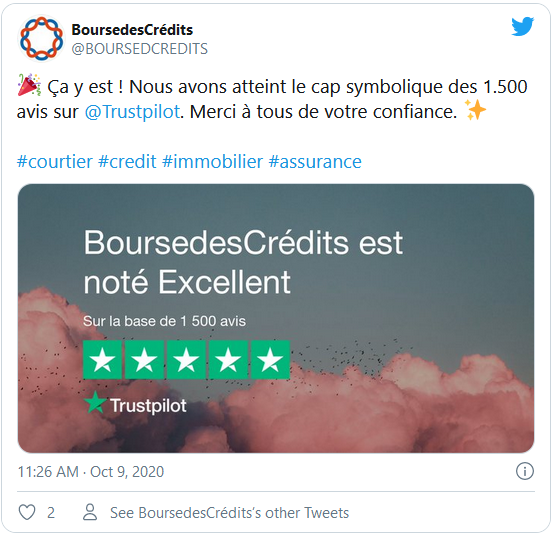
Task: Click the sparkles emoji after confiance
Action: coord(475,110)
